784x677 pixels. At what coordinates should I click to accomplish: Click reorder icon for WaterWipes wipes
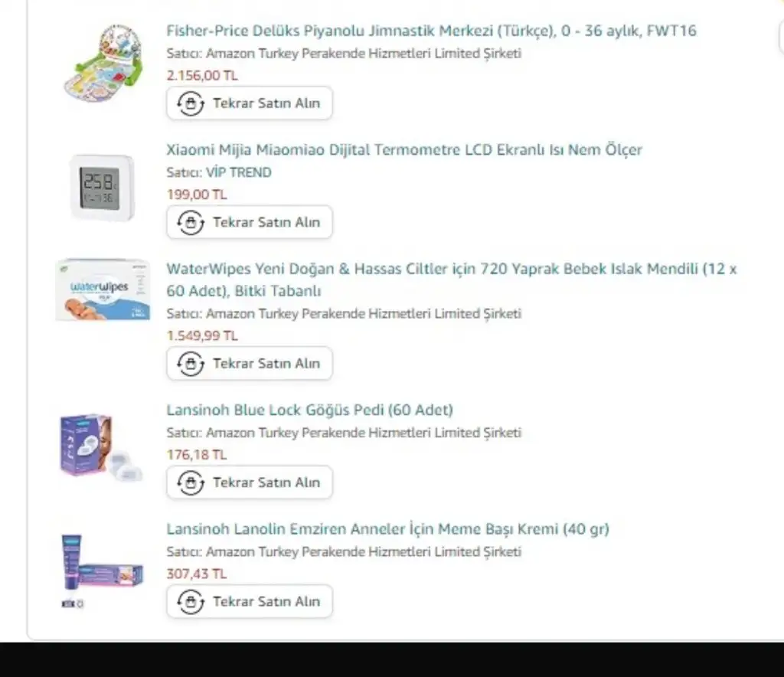pos(191,363)
